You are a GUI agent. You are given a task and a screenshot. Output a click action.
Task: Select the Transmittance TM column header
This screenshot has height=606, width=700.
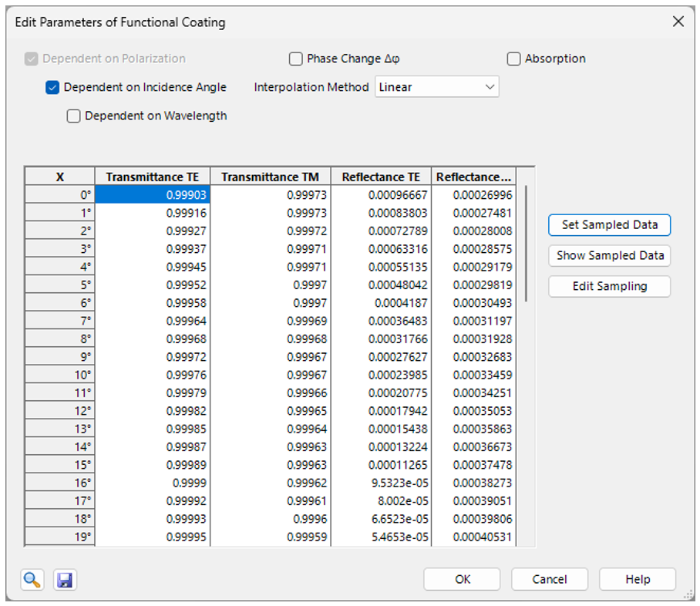pos(270,177)
